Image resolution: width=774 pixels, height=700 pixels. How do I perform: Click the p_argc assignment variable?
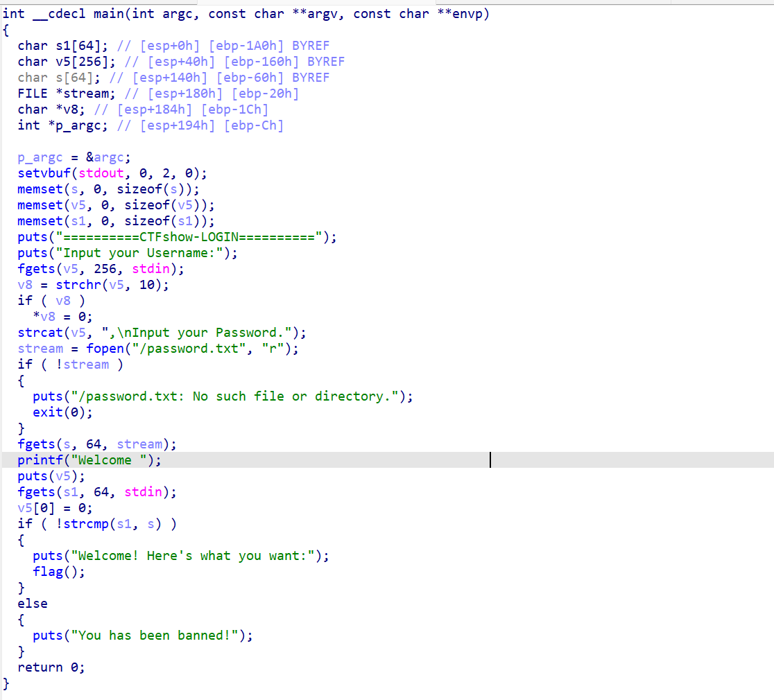coord(40,157)
